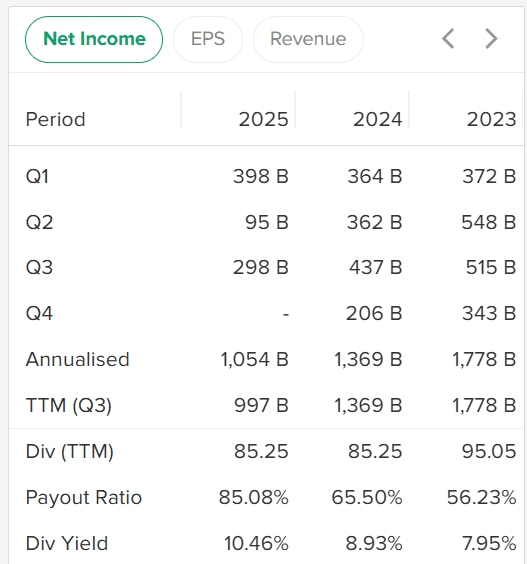527x564 pixels.
Task: Select Div Yield 8.93% for 2024
Action: click(374, 543)
